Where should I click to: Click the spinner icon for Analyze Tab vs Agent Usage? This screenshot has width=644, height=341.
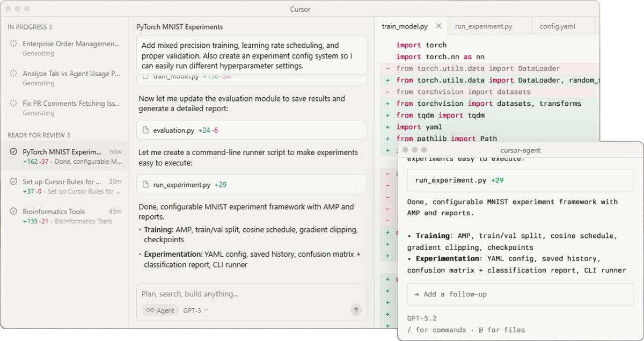(x=13, y=74)
